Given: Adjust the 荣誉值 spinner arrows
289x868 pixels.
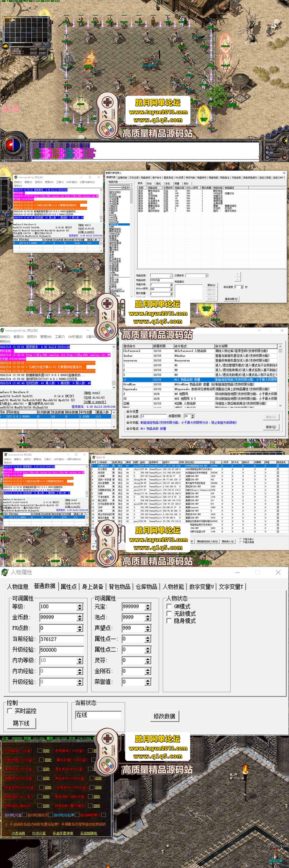Looking at the screenshot, I should click(x=148, y=682).
